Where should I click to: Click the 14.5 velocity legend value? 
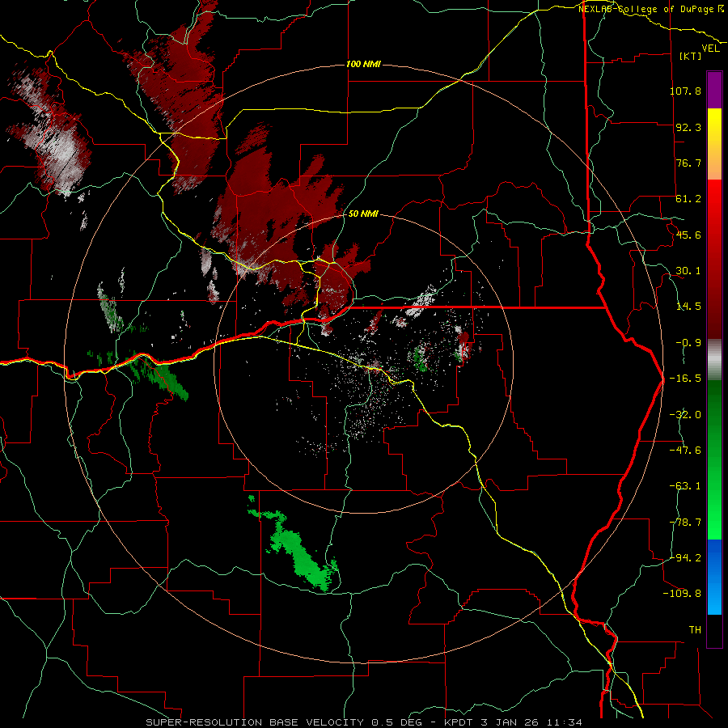point(688,307)
